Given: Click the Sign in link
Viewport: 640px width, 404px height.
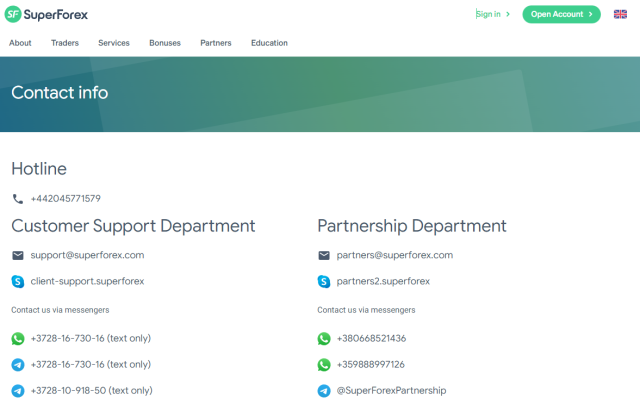Looking at the screenshot, I should click(x=488, y=14).
